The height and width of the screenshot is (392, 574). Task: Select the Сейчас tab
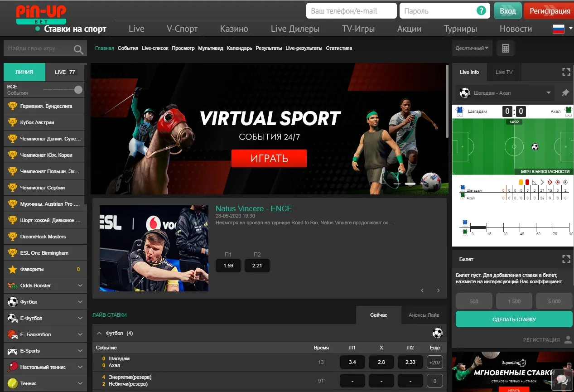(x=378, y=315)
